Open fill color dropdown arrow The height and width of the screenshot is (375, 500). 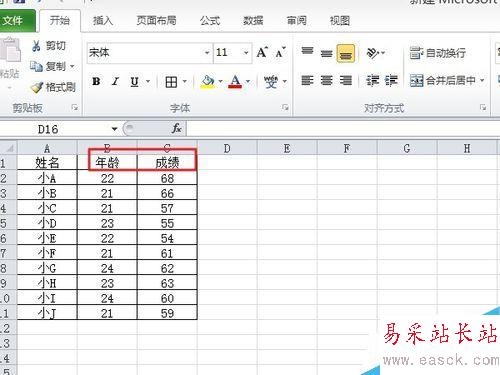point(220,82)
